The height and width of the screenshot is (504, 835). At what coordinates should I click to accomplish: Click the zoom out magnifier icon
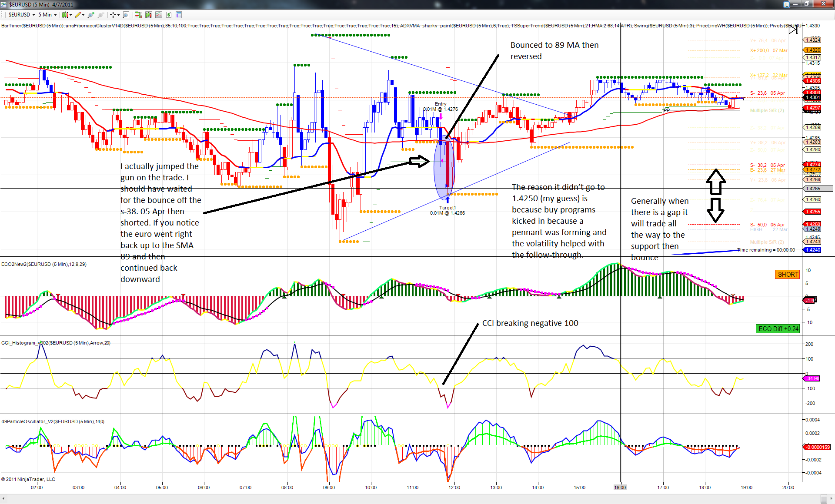pyautogui.click(x=101, y=15)
